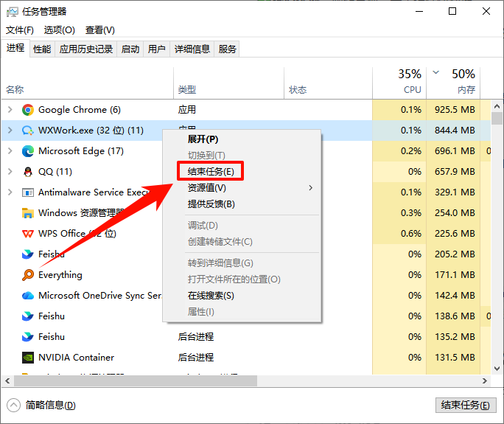The height and width of the screenshot is (424, 504).
Task: Click the Microsoft Edge process icon
Action: 28,151
